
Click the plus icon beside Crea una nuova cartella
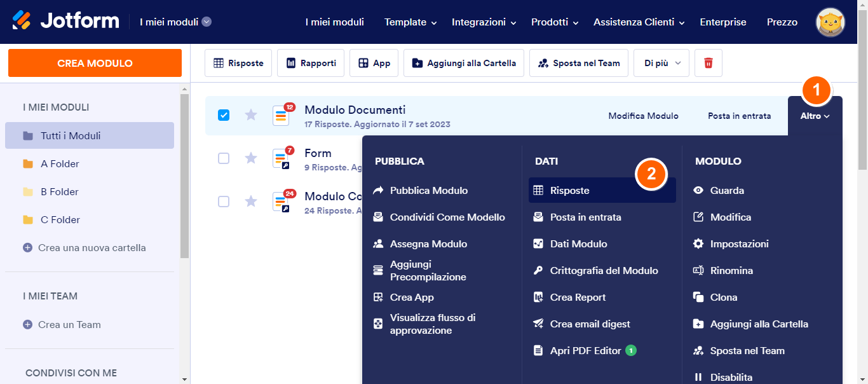pyautogui.click(x=27, y=247)
